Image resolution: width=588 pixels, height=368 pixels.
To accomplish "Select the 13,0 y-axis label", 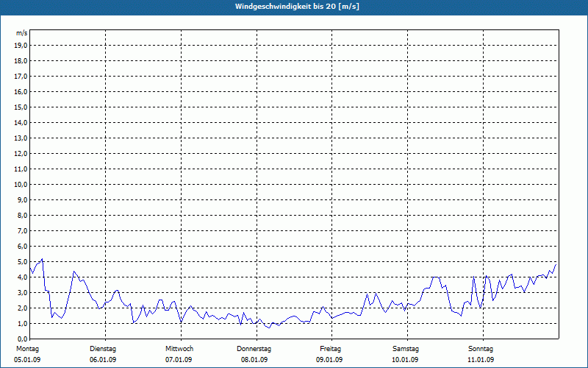I will (21, 138).
